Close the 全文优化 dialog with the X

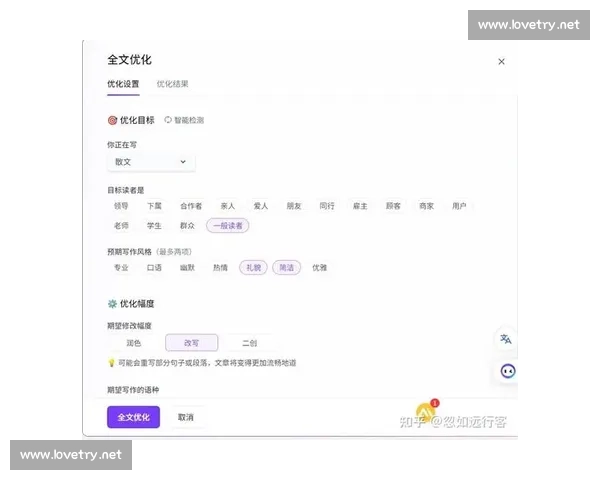[501, 62]
